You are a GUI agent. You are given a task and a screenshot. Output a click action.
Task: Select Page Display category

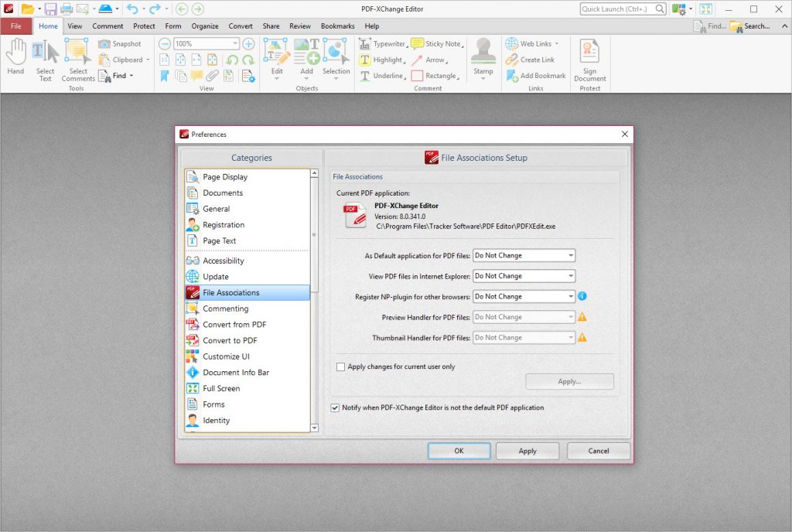pos(247,177)
